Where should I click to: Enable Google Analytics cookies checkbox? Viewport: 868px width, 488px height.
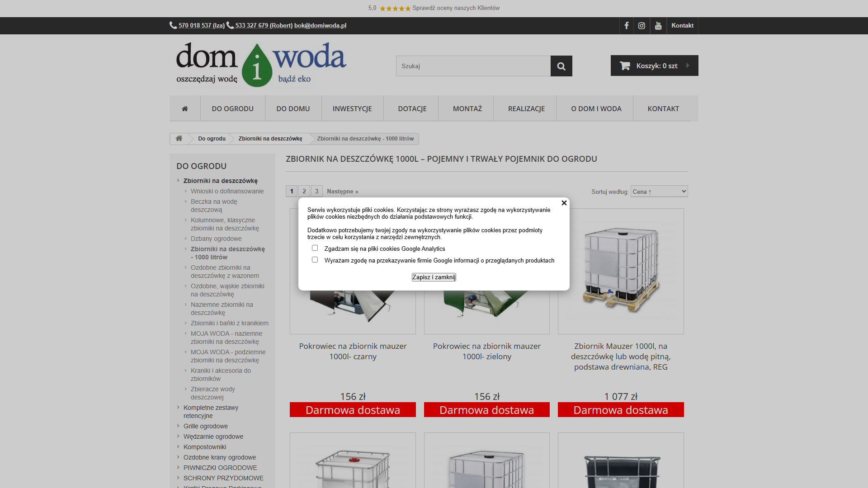[315, 248]
